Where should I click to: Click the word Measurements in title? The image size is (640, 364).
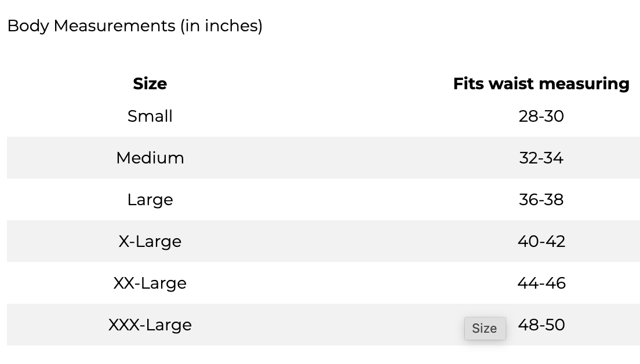coord(114,26)
